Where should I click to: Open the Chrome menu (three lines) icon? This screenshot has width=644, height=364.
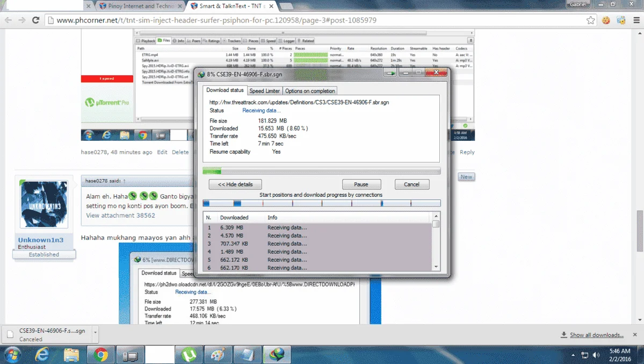tap(636, 20)
